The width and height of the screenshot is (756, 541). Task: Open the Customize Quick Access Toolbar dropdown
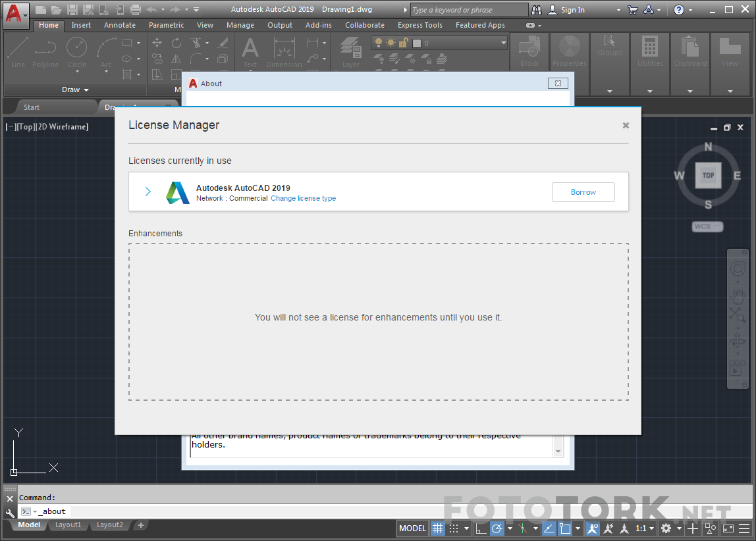tap(196, 9)
